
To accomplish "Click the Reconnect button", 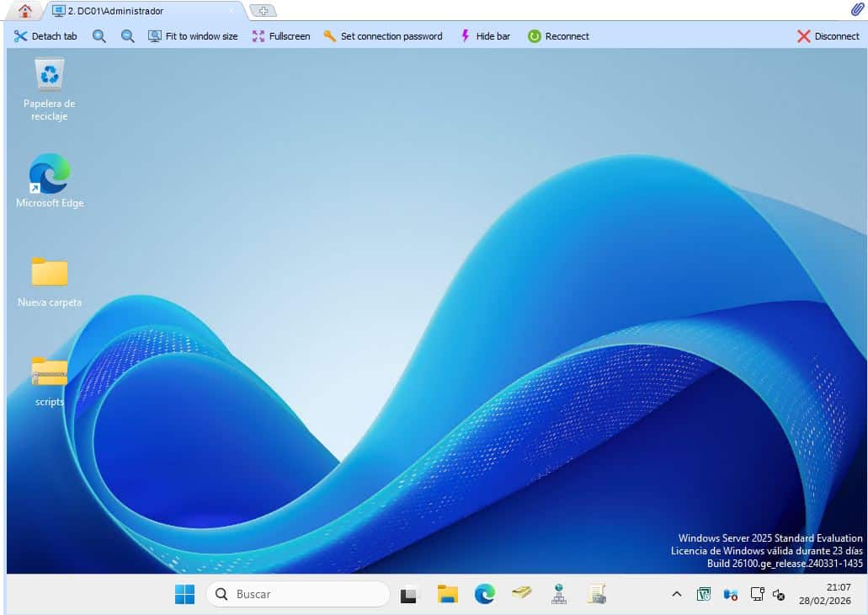I will (x=558, y=36).
